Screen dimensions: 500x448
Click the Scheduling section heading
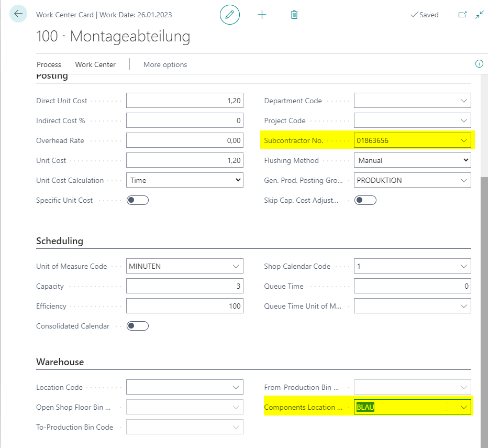(x=60, y=241)
